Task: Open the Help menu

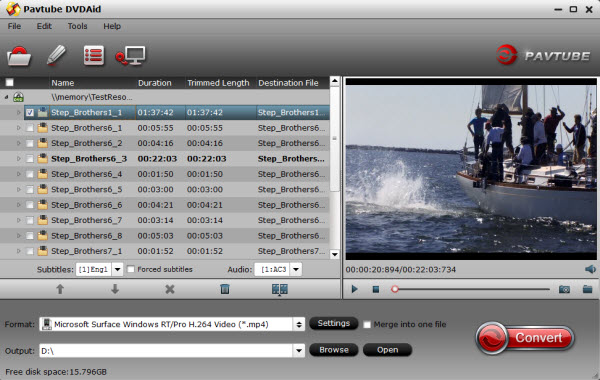Action: click(112, 26)
